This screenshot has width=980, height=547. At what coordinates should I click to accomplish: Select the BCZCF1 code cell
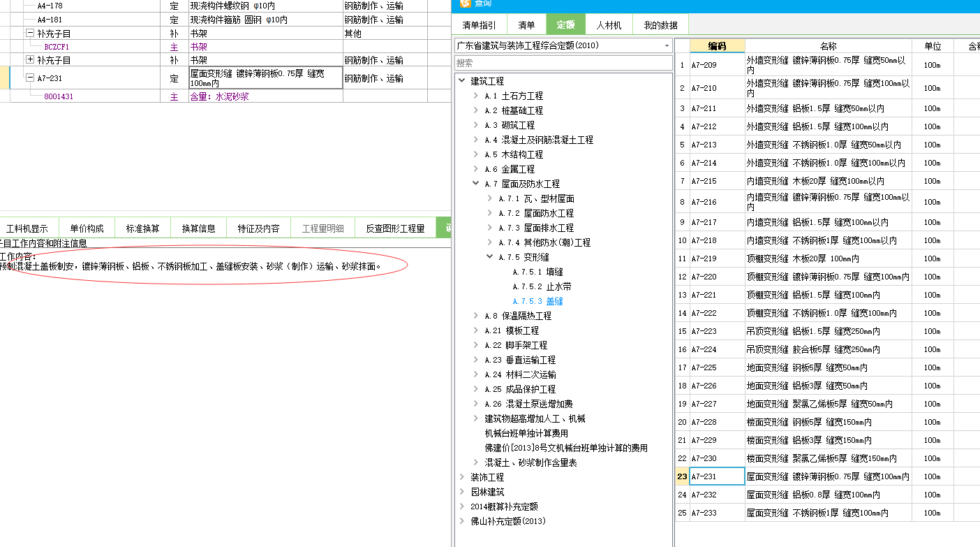point(57,47)
